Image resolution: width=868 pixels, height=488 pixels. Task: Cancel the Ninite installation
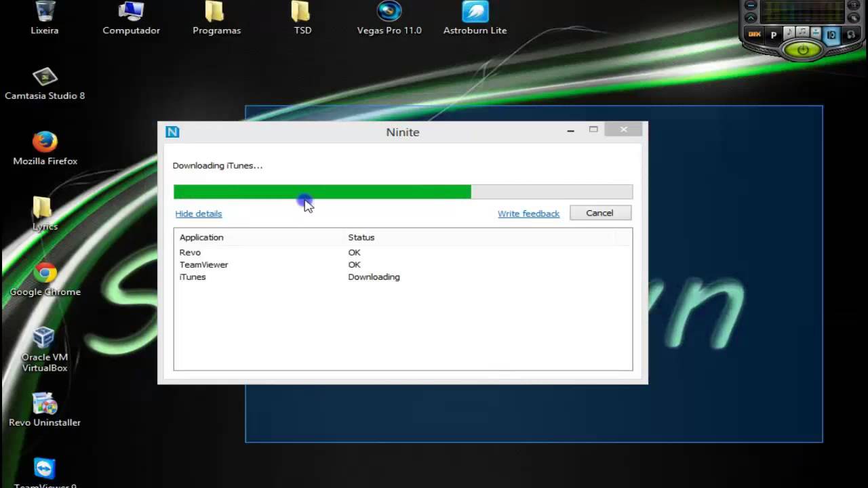click(600, 213)
